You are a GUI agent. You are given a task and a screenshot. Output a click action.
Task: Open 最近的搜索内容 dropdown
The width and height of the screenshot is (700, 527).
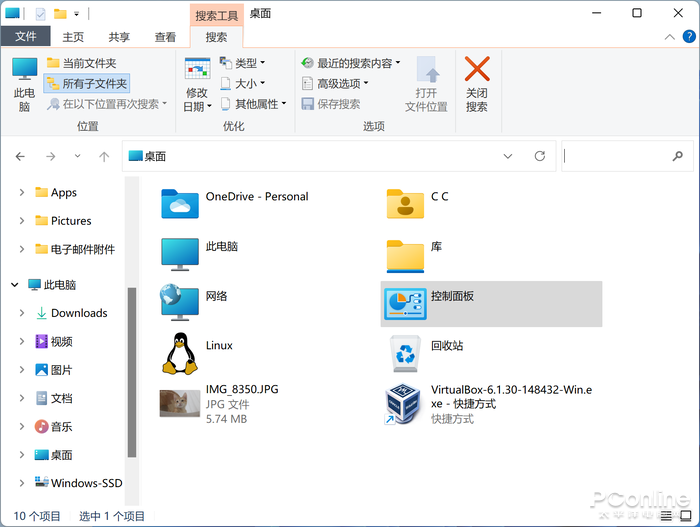pos(351,63)
